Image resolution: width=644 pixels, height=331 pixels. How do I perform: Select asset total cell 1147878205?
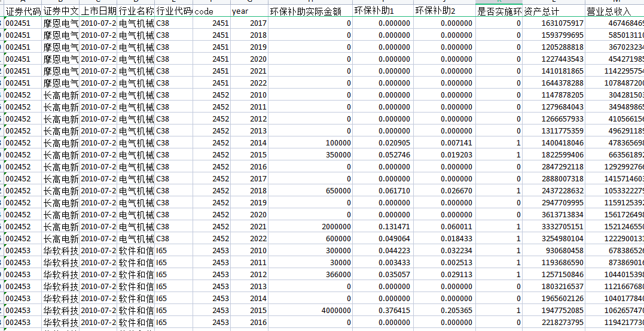tap(554, 95)
